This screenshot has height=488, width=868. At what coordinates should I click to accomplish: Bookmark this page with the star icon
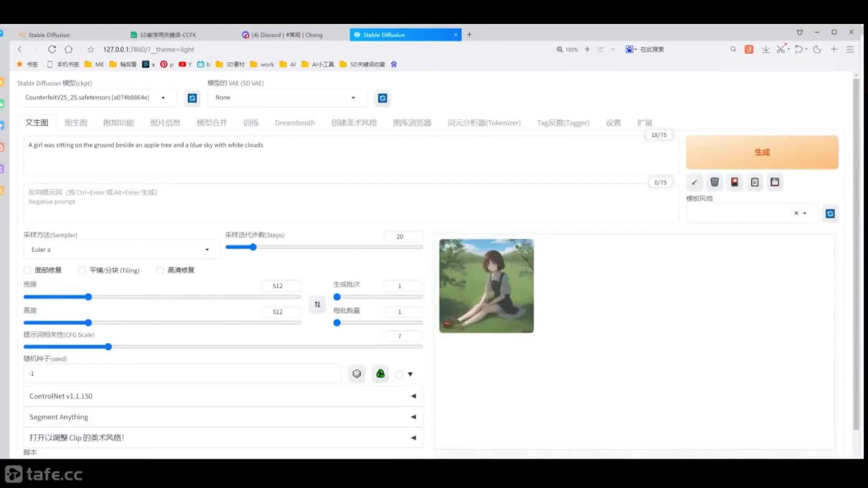pos(91,49)
